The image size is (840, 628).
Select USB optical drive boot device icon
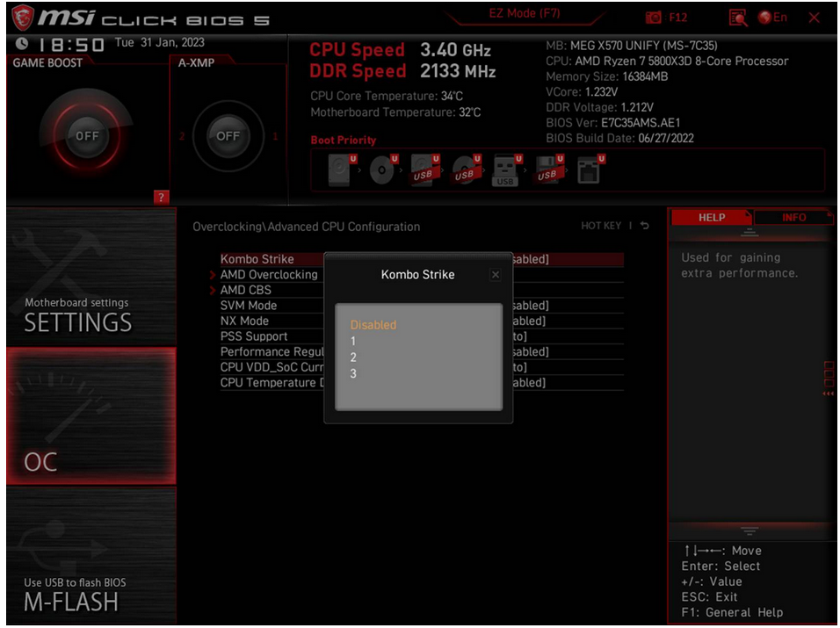coord(467,170)
